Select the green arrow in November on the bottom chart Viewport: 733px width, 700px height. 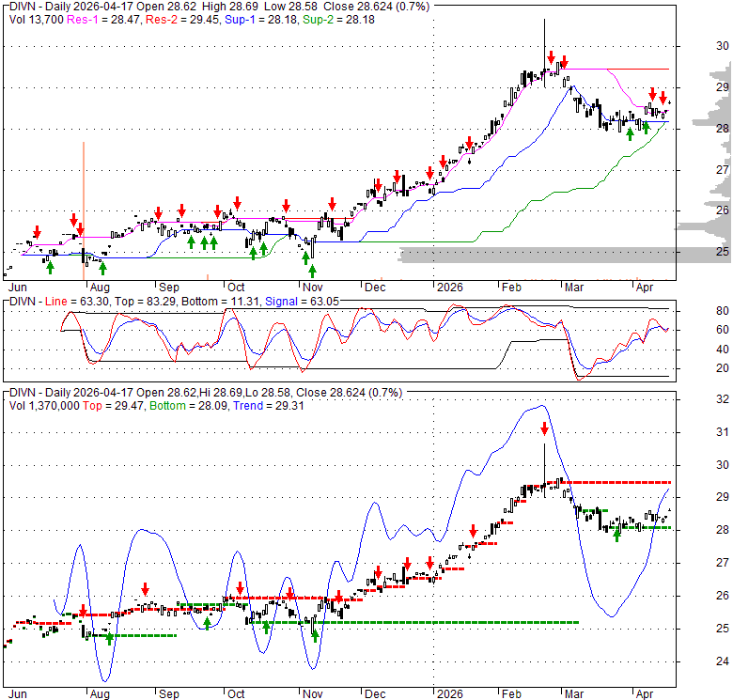click(x=315, y=635)
